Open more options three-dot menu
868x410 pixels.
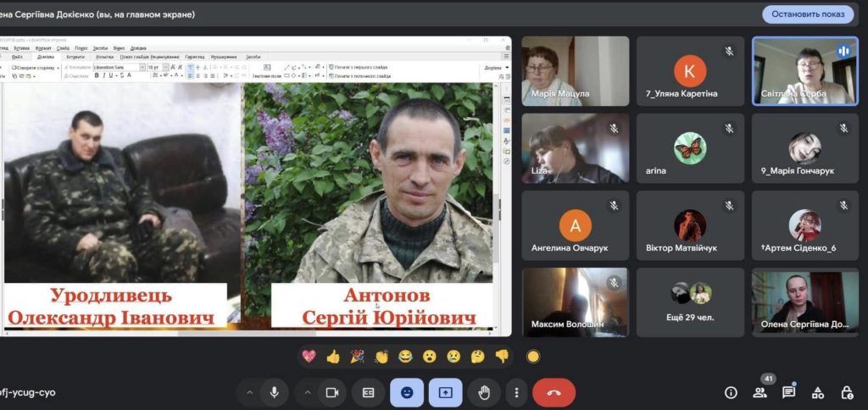(x=516, y=392)
